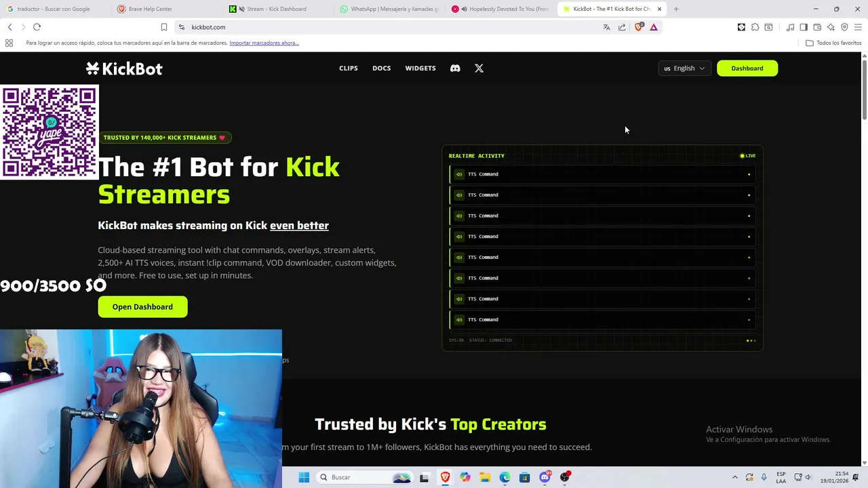
Task: Switch to the Hopelessly Devoted To You tab
Action: pos(500,9)
